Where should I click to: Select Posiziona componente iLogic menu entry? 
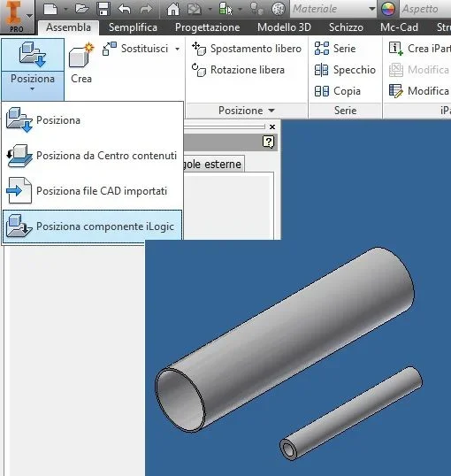(92, 226)
